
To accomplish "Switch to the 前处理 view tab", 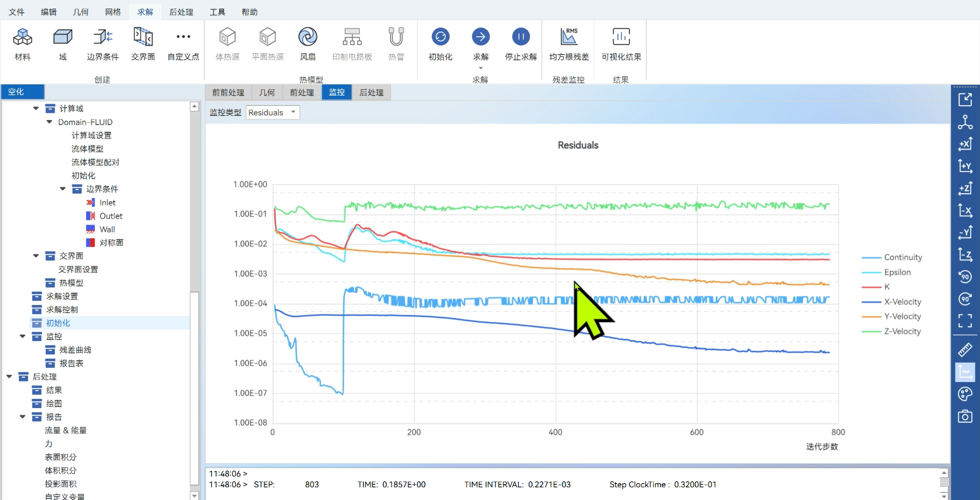I will click(x=302, y=92).
